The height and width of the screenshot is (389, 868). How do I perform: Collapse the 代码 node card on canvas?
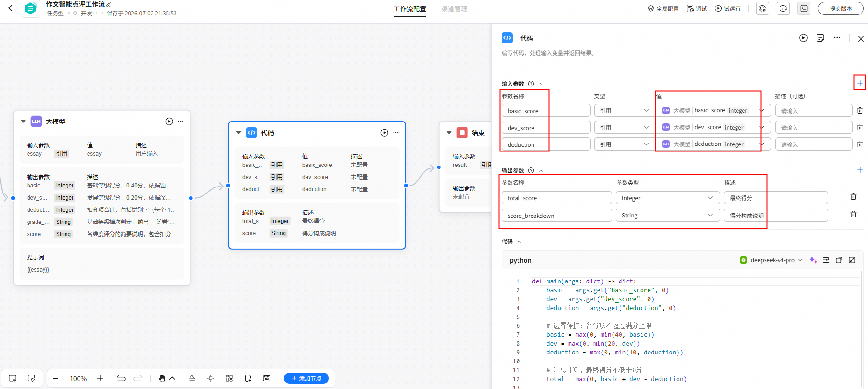point(239,133)
